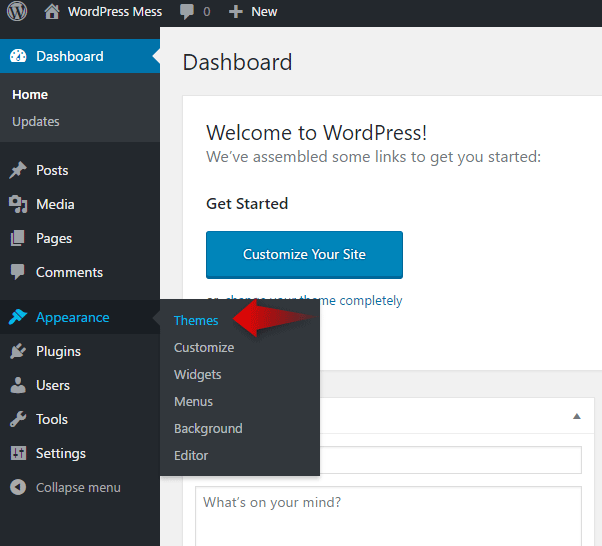Click the Pages icon in sidebar

(x=18, y=239)
